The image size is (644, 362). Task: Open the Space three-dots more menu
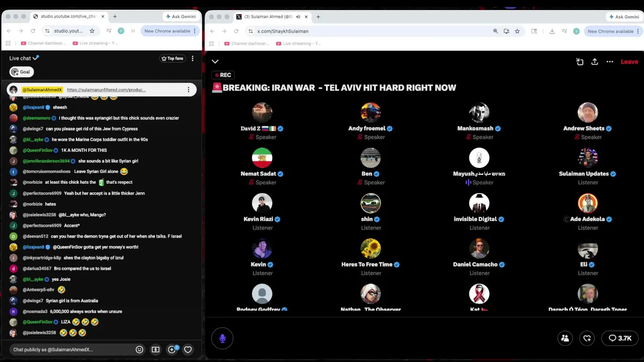pyautogui.click(x=610, y=62)
